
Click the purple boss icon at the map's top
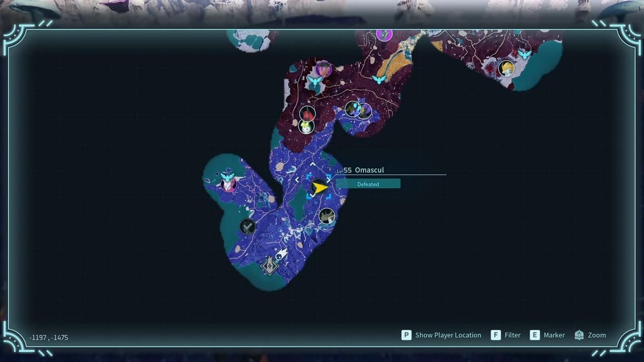(x=384, y=34)
